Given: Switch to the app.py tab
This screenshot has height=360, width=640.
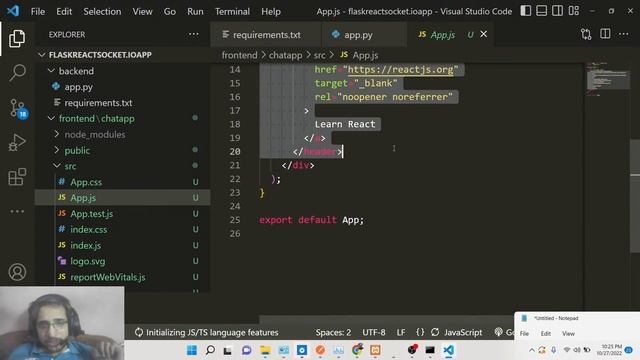Looking at the screenshot, I should coord(363,35).
